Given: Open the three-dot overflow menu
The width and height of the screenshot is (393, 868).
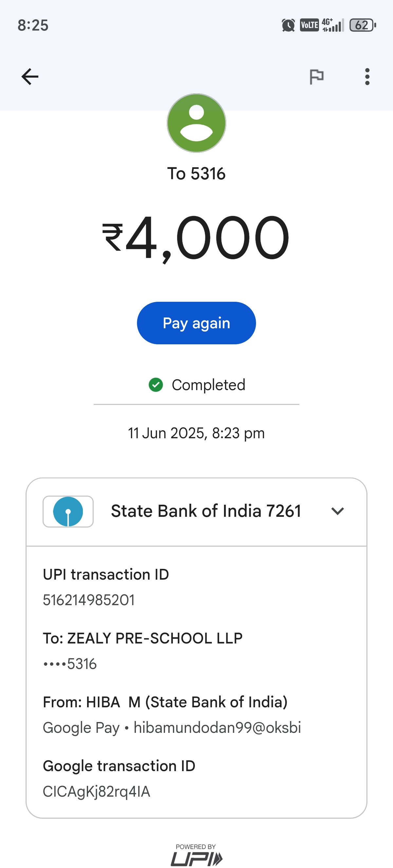Looking at the screenshot, I should (367, 77).
